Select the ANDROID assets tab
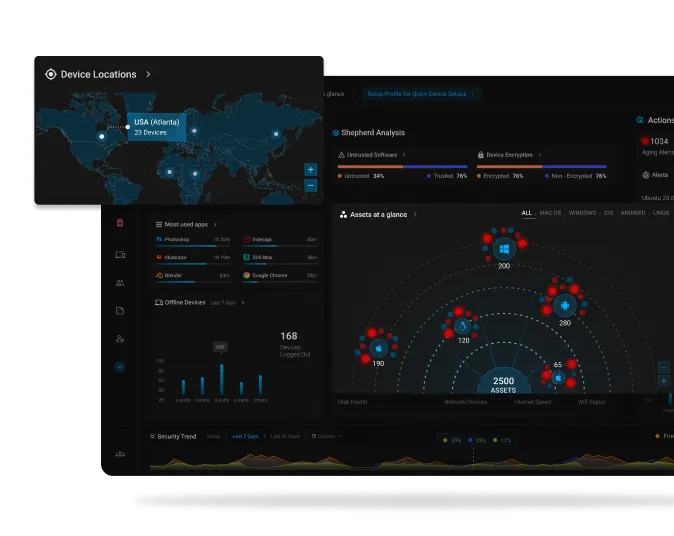This screenshot has width=674, height=536. click(633, 213)
